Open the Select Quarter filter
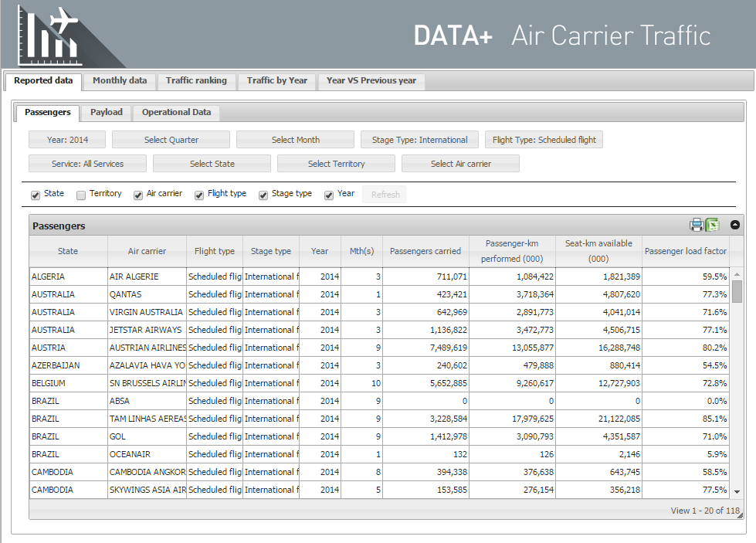Screen dimensions: 756x543 coord(171,140)
